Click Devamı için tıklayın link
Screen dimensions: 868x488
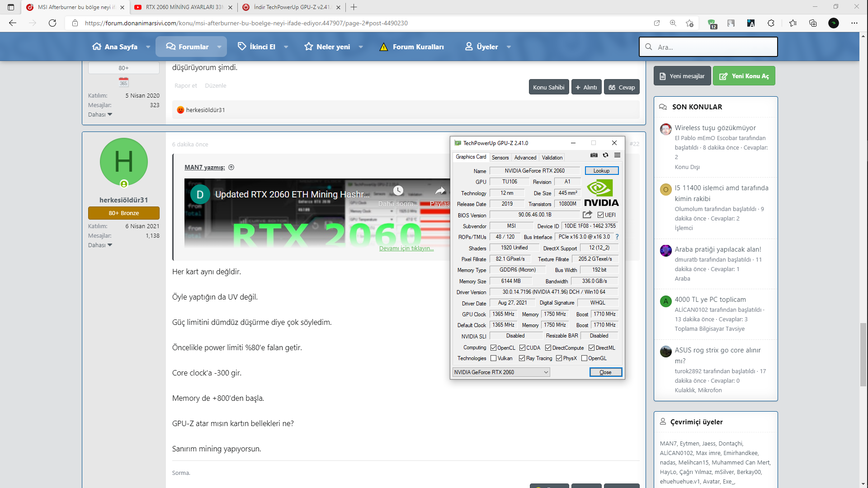(406, 249)
